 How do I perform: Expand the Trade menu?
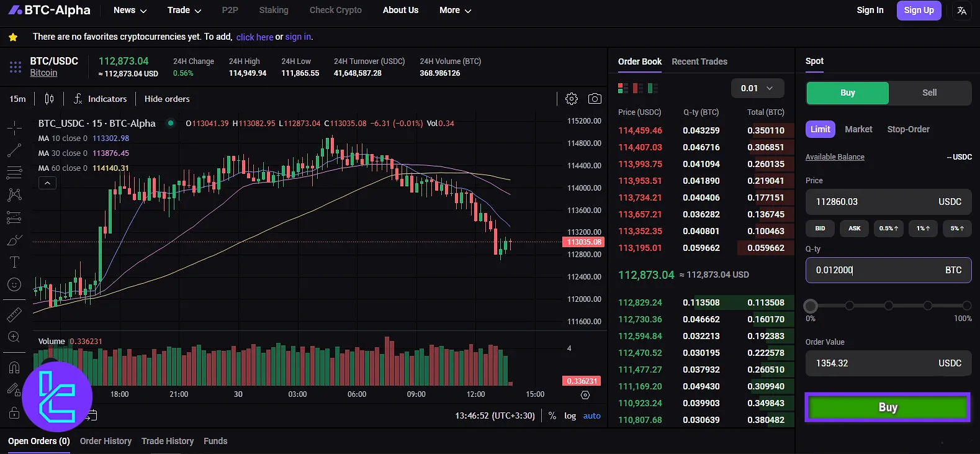coord(184,10)
